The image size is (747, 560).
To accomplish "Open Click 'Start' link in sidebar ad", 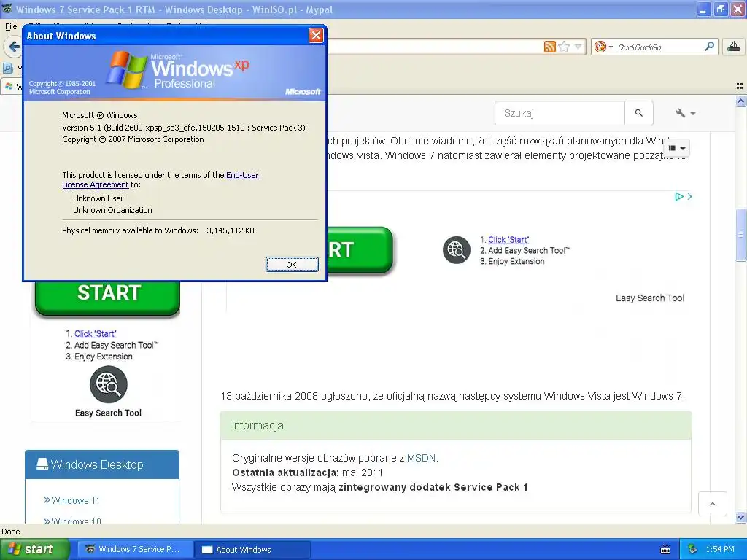I will [96, 333].
